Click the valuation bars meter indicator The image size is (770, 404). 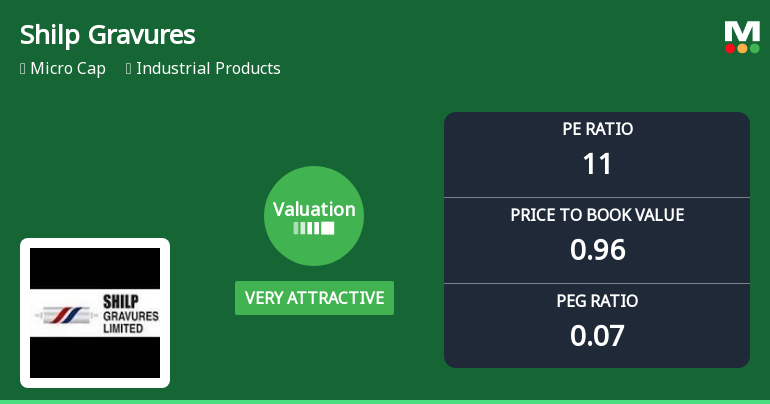[x=314, y=228]
